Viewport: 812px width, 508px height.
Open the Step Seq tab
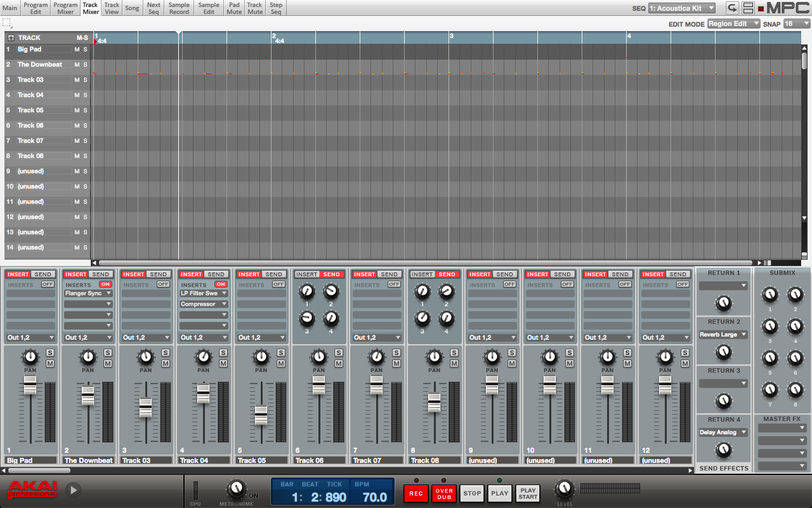click(x=276, y=8)
